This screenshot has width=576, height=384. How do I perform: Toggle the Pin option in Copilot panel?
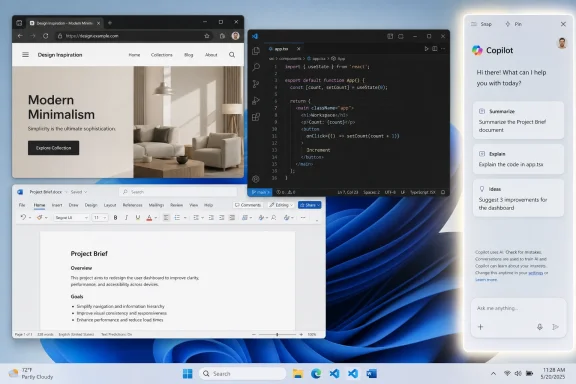point(514,24)
